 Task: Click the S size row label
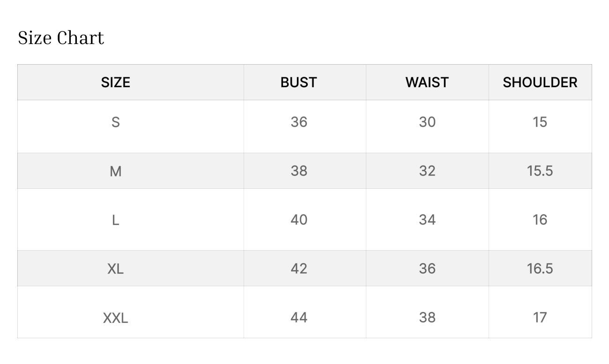coord(115,122)
